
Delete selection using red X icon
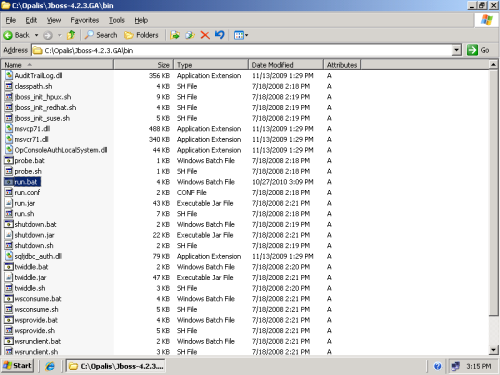[x=205, y=35]
